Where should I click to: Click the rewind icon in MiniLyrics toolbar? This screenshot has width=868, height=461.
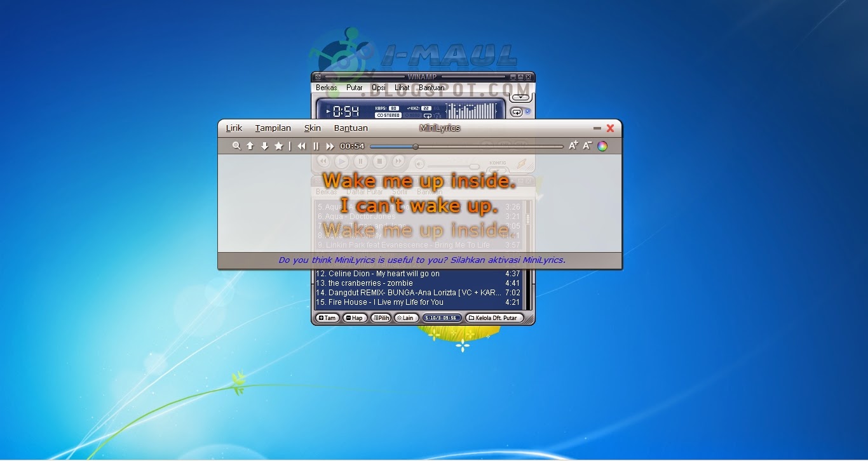301,146
